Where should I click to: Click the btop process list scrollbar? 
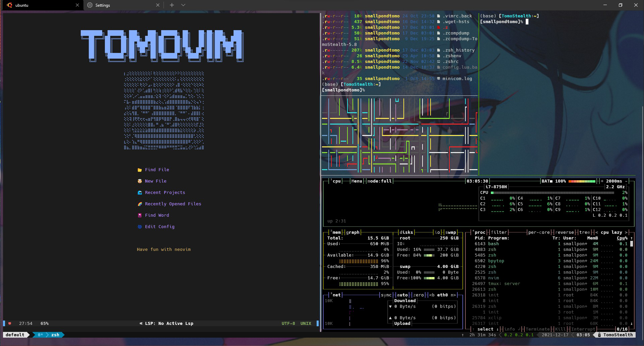[632, 244]
